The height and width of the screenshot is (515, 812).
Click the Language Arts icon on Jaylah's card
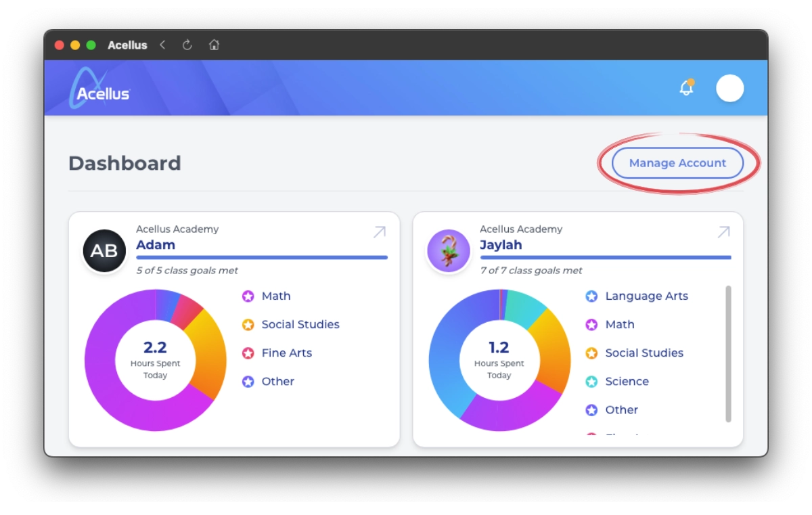(x=591, y=296)
